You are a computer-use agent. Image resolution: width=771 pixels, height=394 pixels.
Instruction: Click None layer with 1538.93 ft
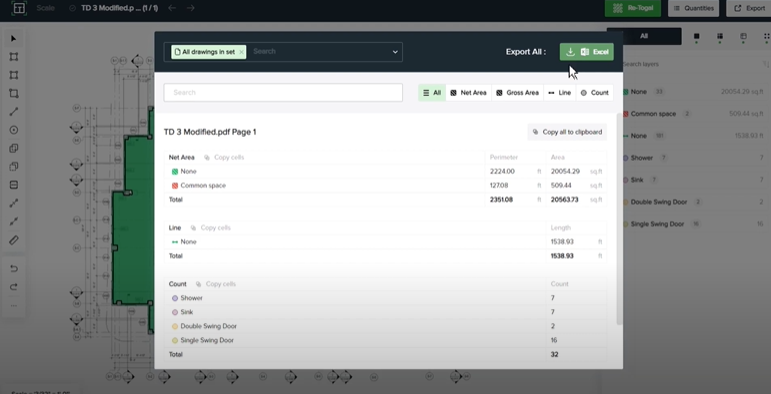tap(693, 136)
